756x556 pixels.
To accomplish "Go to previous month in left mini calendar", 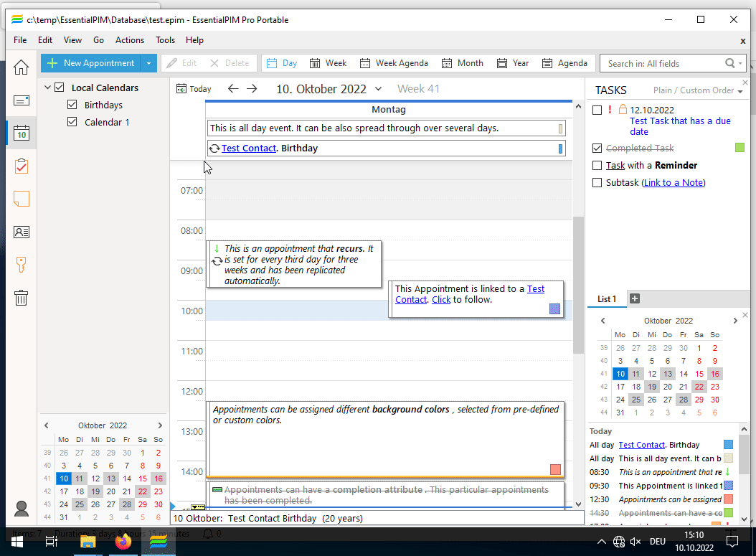I will pyautogui.click(x=47, y=425).
